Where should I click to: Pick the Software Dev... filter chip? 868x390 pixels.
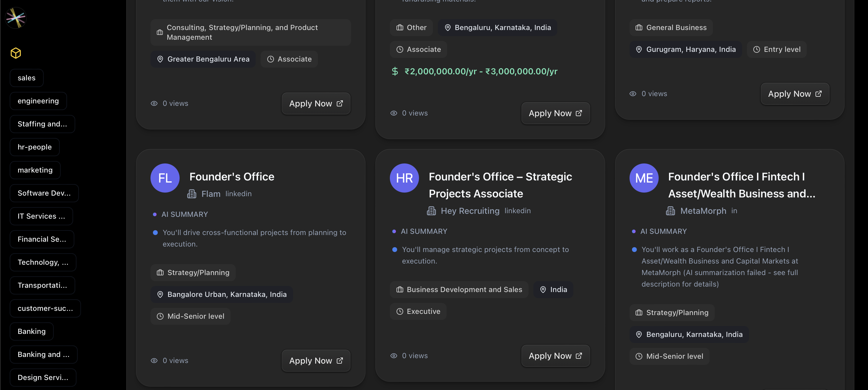44,193
